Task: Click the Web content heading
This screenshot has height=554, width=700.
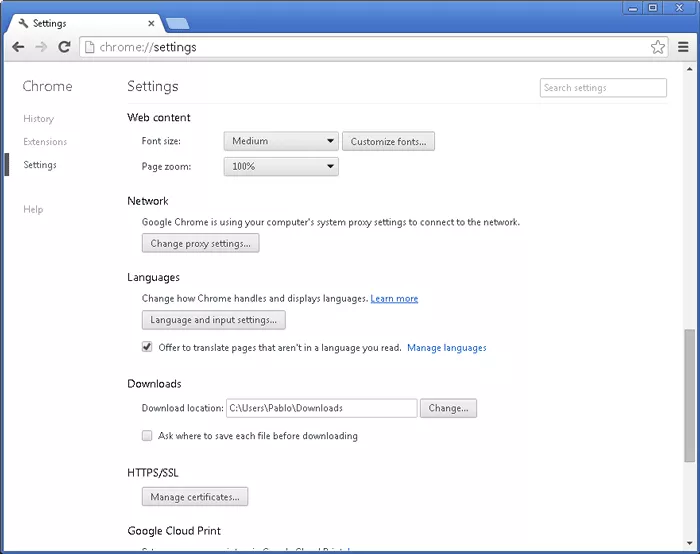Action: [x=158, y=117]
